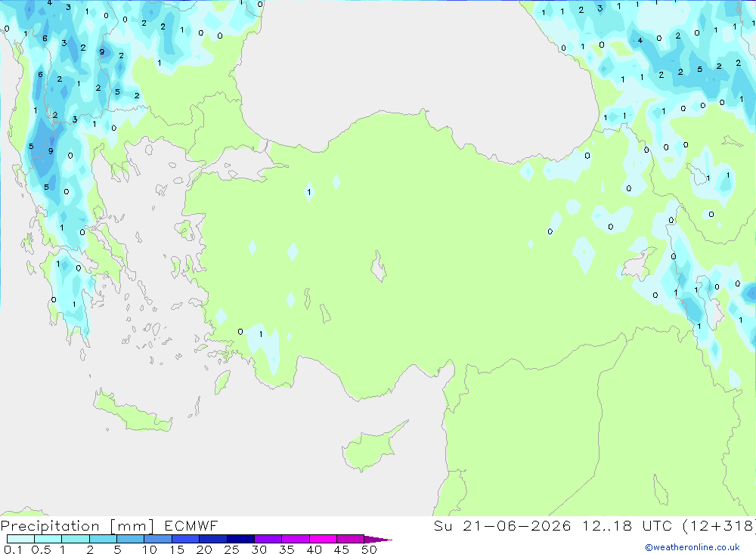Click the 45–50 mm legend color swatch
756x554 pixels.
(351, 539)
